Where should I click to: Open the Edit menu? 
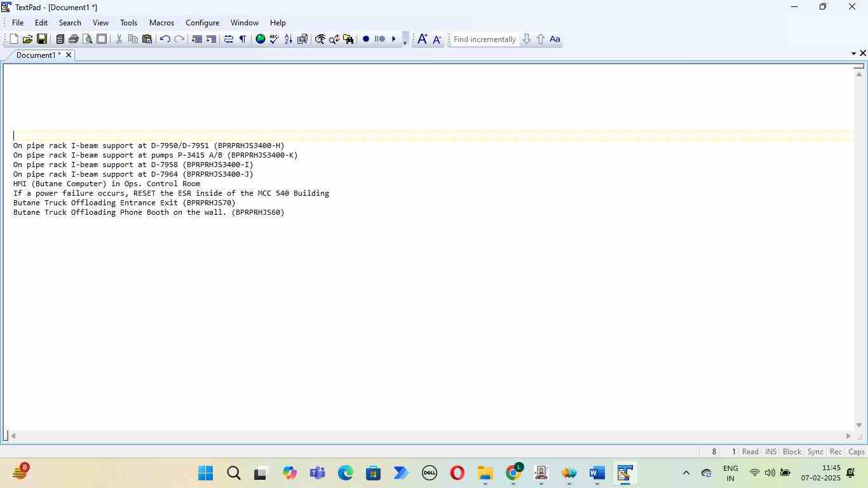(x=41, y=22)
